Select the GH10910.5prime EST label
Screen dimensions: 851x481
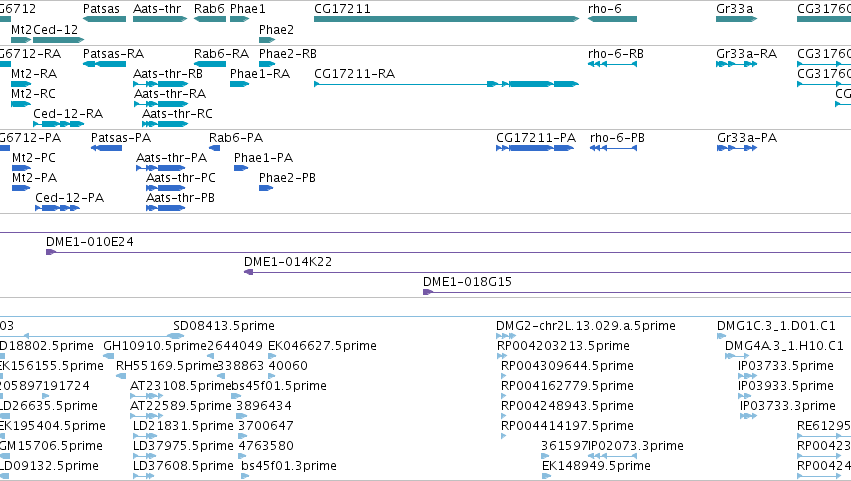point(155,346)
